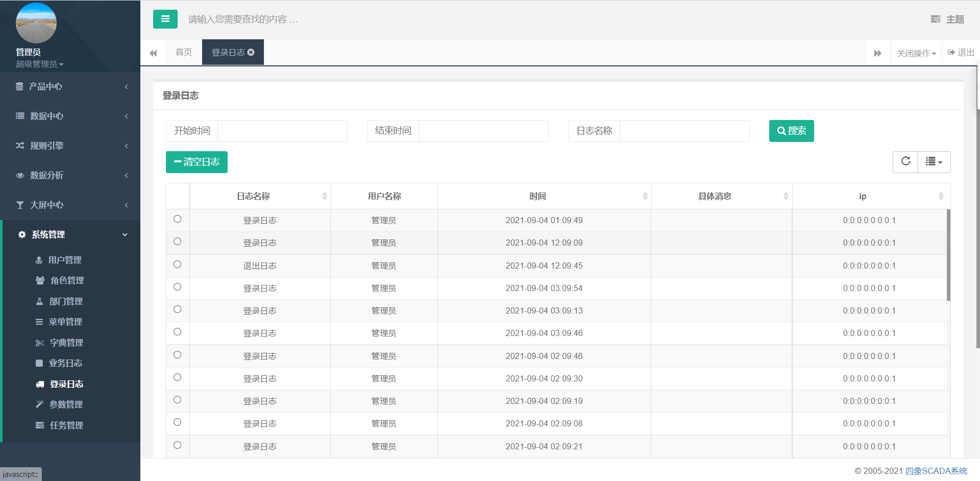Click the green hamburger menu toggle button
980x481 pixels.
click(x=165, y=19)
